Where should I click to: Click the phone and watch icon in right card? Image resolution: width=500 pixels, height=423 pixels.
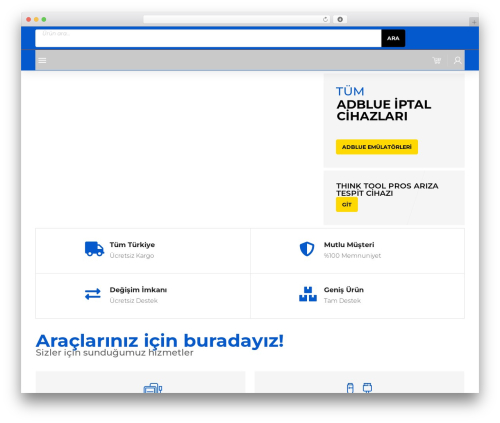[x=359, y=388]
